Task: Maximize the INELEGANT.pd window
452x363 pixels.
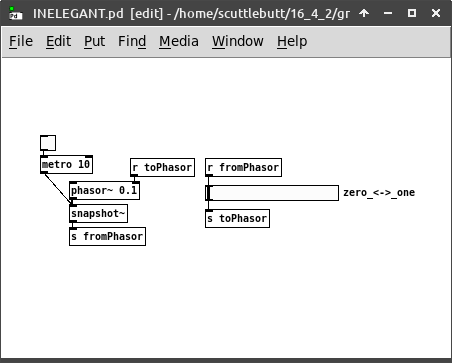Action: tap(412, 13)
